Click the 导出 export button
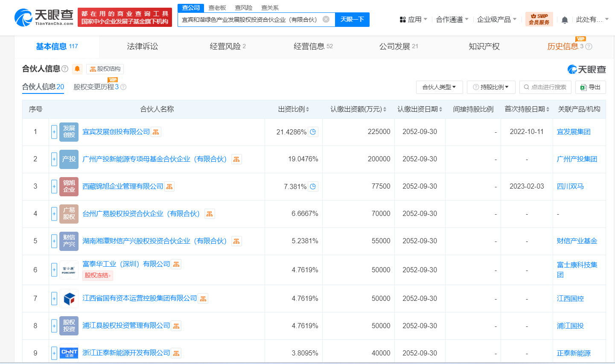 pos(590,87)
